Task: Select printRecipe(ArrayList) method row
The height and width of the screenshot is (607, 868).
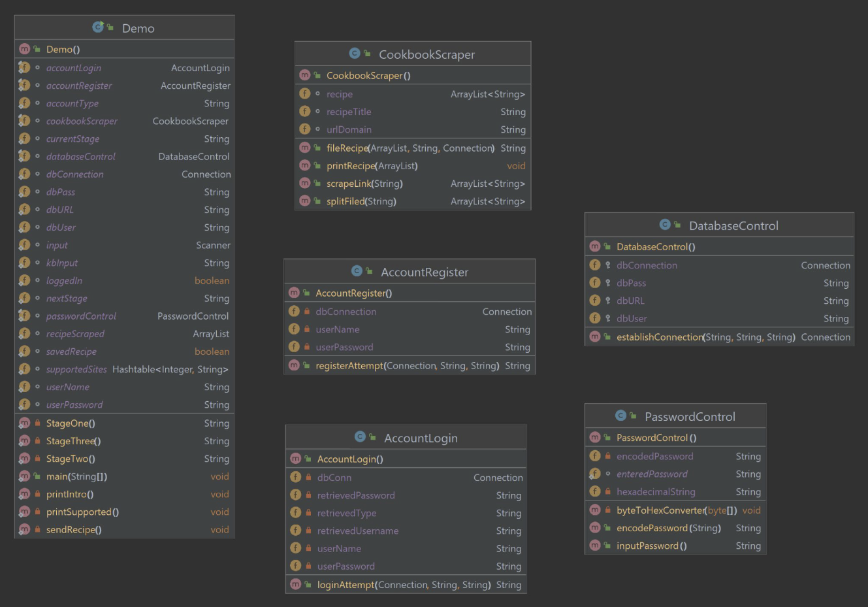Action: click(x=413, y=166)
